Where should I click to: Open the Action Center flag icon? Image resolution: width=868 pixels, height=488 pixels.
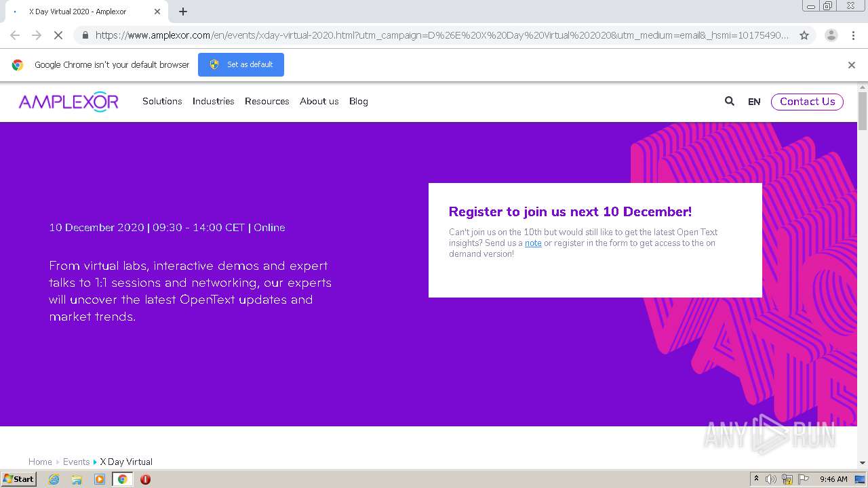[804, 479]
